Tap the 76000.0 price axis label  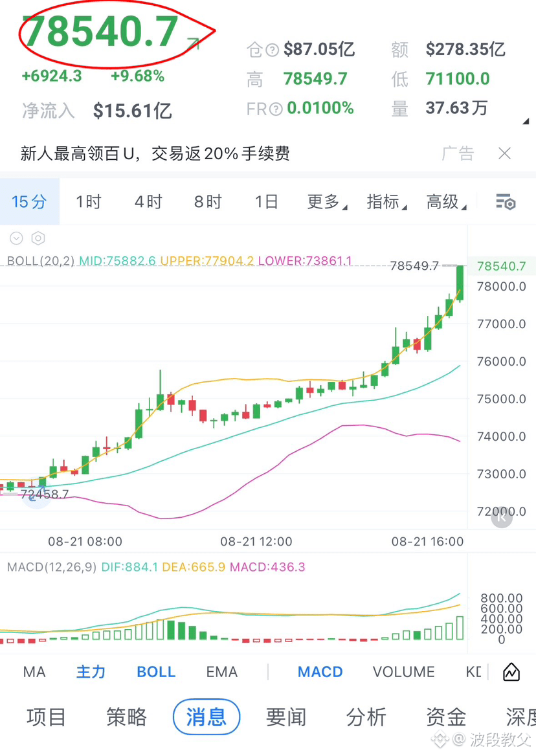point(501,362)
